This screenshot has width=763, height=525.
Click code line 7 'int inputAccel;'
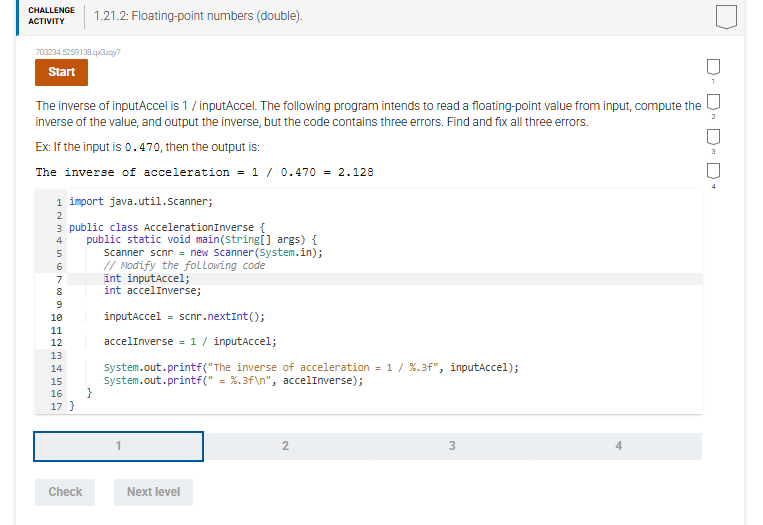[x=146, y=278]
